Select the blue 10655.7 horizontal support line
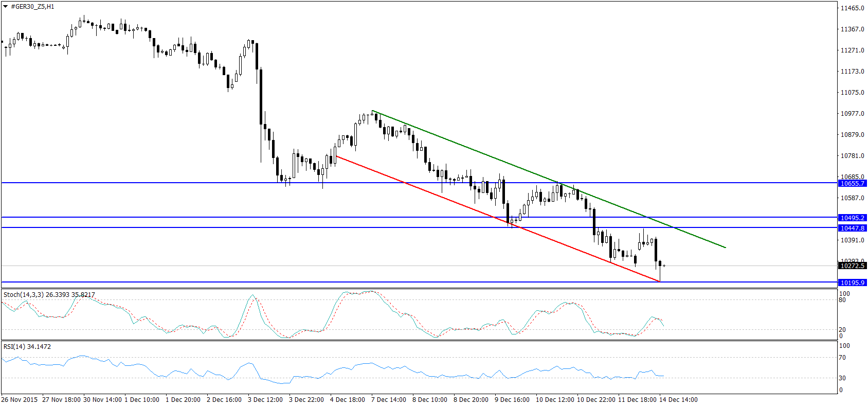The image size is (868, 406). tap(419, 183)
